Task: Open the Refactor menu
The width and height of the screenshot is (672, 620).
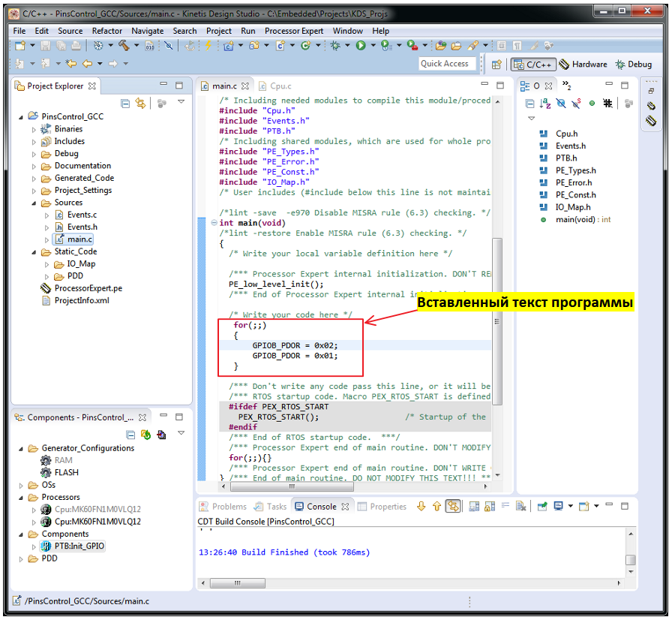Action: pyautogui.click(x=107, y=31)
